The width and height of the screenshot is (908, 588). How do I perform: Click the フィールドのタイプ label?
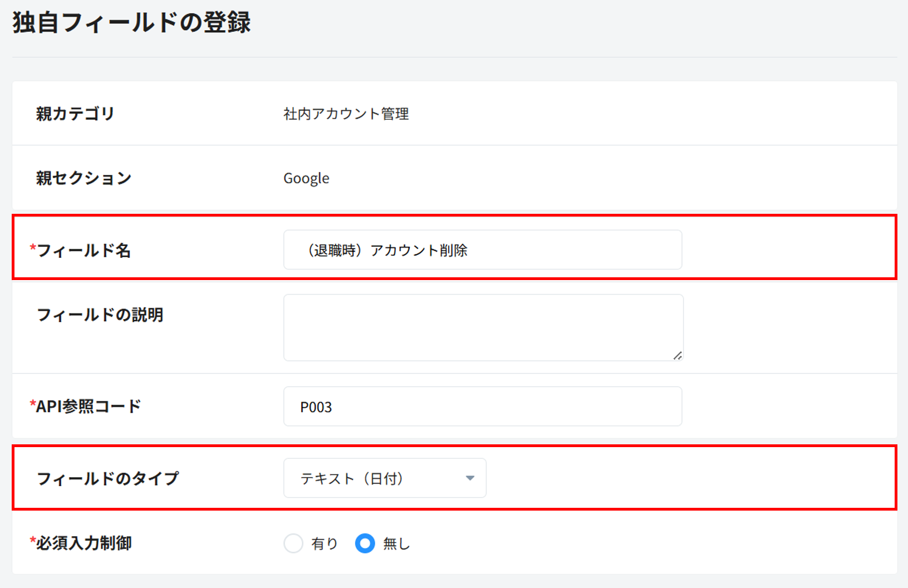pyautogui.click(x=108, y=479)
